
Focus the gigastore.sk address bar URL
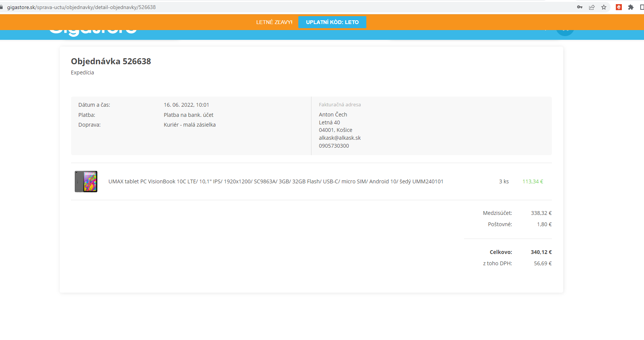tap(81, 7)
